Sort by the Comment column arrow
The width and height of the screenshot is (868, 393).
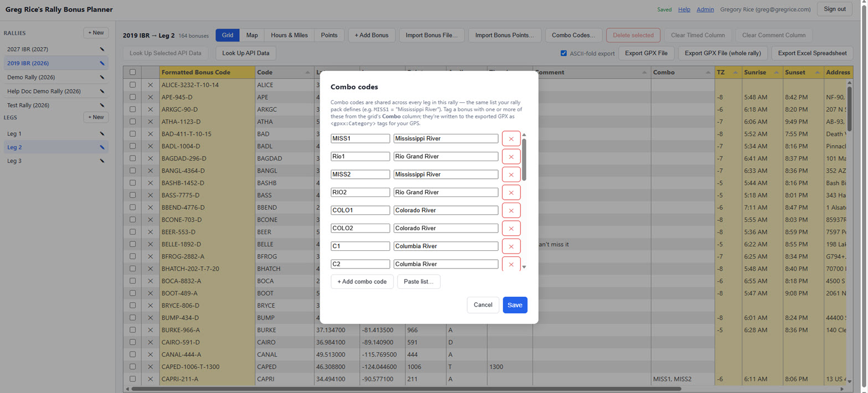(645, 73)
